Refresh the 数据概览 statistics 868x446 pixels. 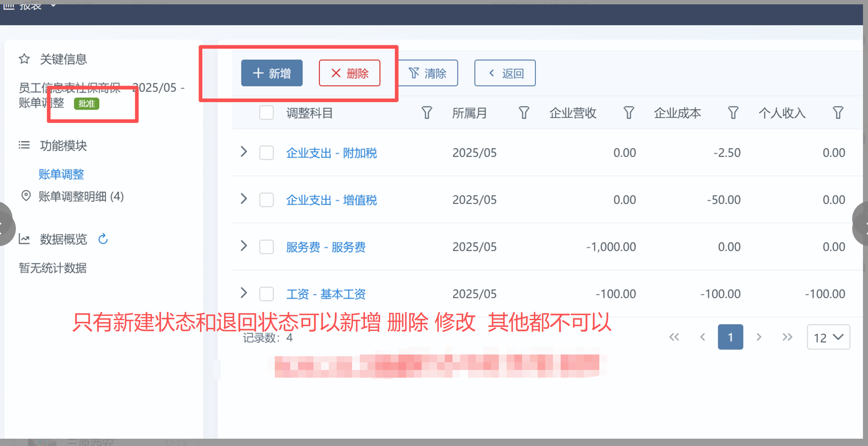tap(103, 239)
